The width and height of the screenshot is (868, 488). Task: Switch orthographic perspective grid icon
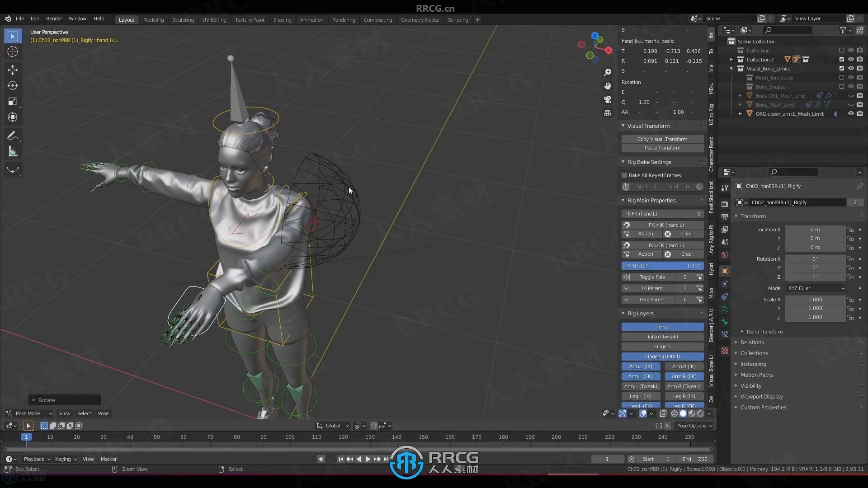click(x=608, y=113)
